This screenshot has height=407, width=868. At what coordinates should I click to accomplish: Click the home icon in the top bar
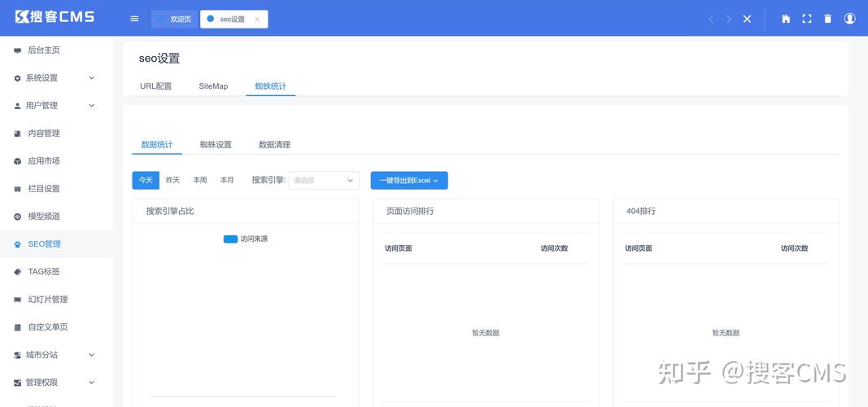(x=786, y=19)
